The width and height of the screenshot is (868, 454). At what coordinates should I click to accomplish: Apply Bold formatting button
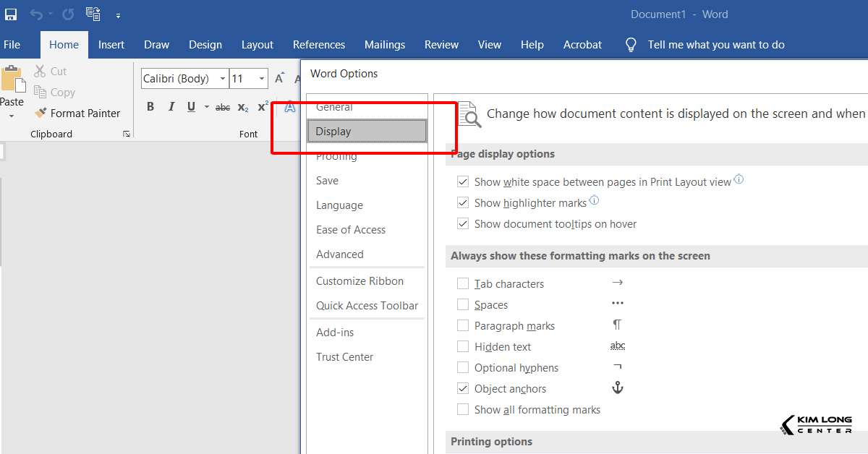click(x=150, y=107)
